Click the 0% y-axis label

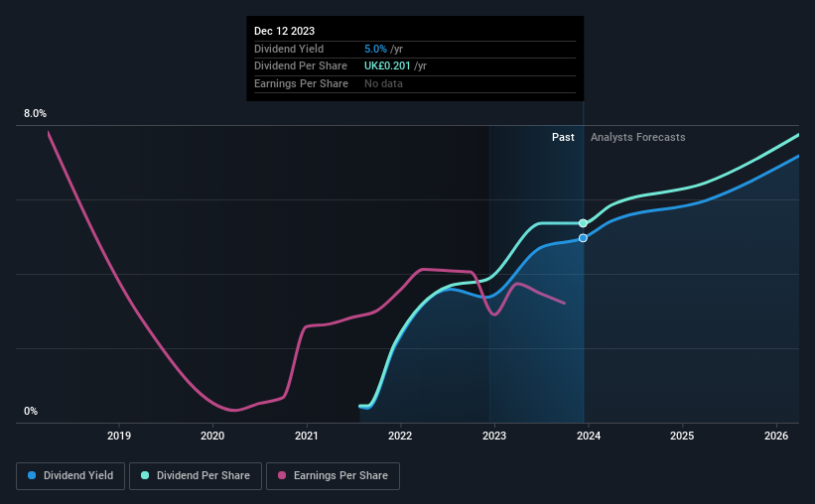click(31, 412)
